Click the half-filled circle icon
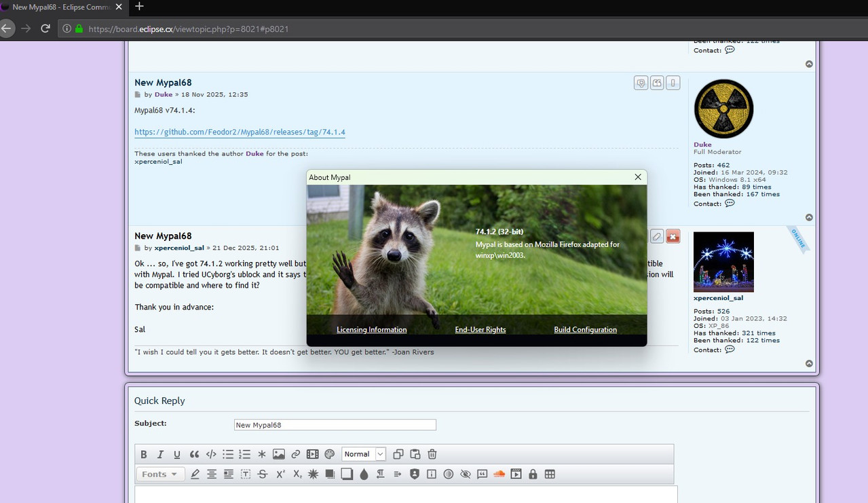 click(x=448, y=474)
